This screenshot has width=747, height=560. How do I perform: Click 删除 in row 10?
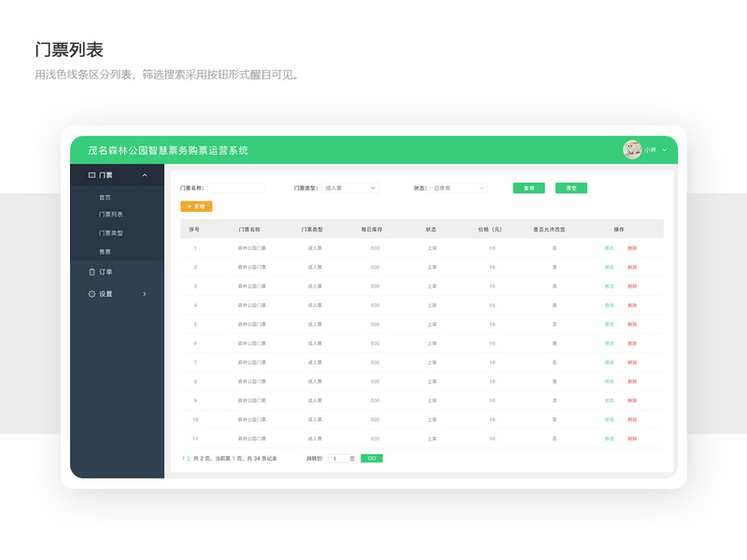click(x=632, y=419)
